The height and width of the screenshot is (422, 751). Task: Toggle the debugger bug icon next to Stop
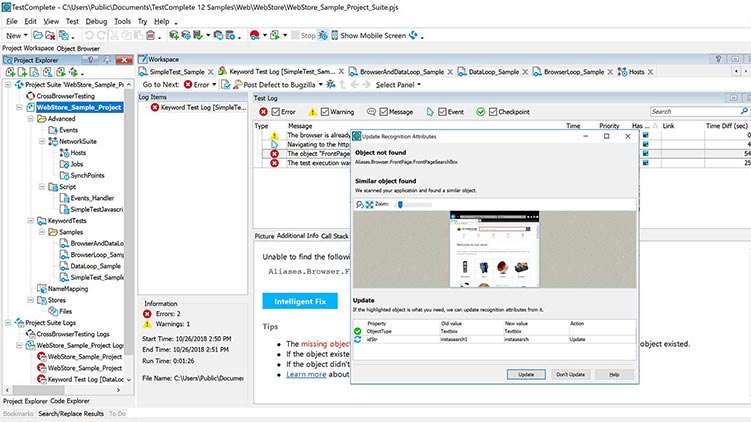point(323,35)
